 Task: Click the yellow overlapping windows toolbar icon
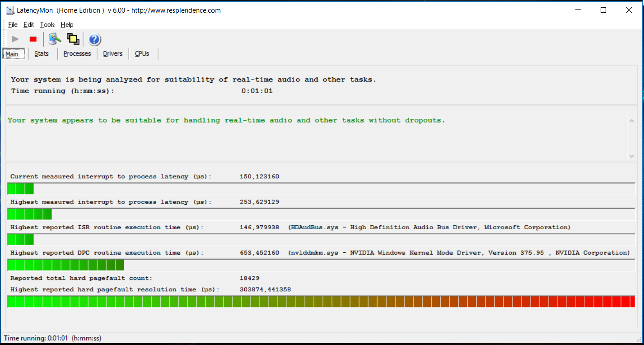coord(73,39)
